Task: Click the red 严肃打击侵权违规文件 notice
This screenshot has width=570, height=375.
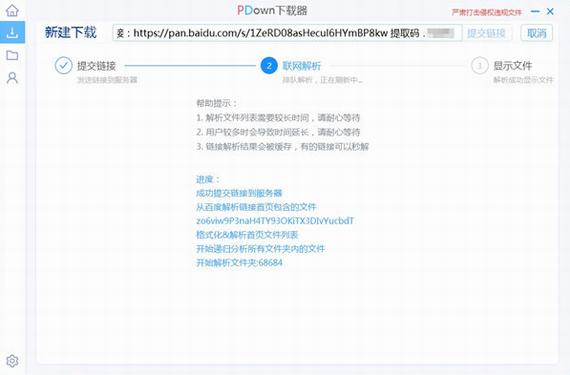Action: [487, 12]
